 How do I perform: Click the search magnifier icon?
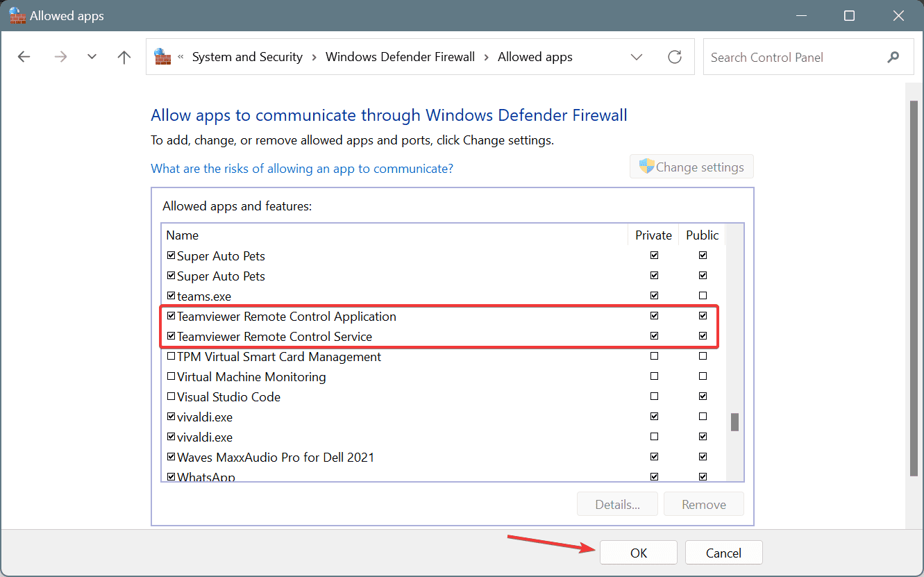893,57
